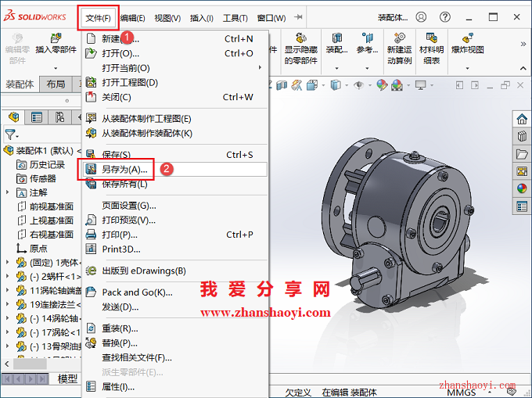Open the user account icon
This screenshot has height=398, width=532.
421,16
